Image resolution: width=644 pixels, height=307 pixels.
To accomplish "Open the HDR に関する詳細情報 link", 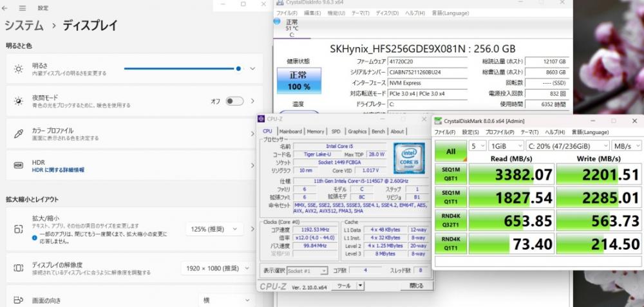I will click(59, 169).
